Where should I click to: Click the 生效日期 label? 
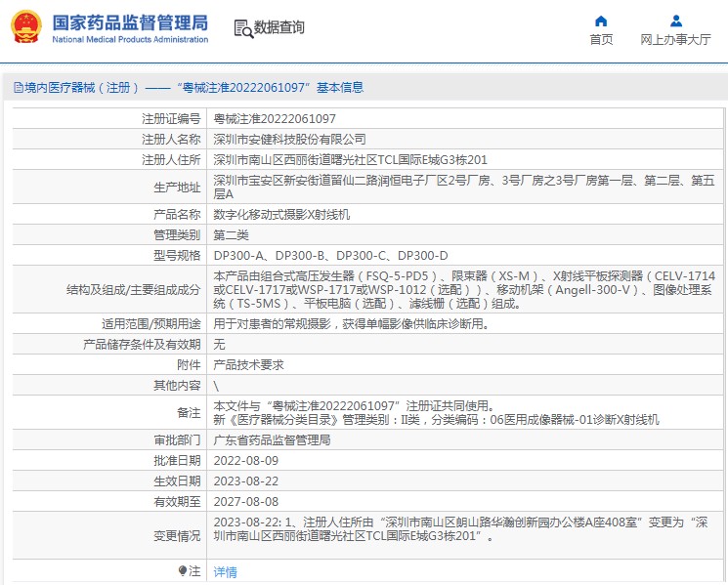pyautogui.click(x=177, y=481)
